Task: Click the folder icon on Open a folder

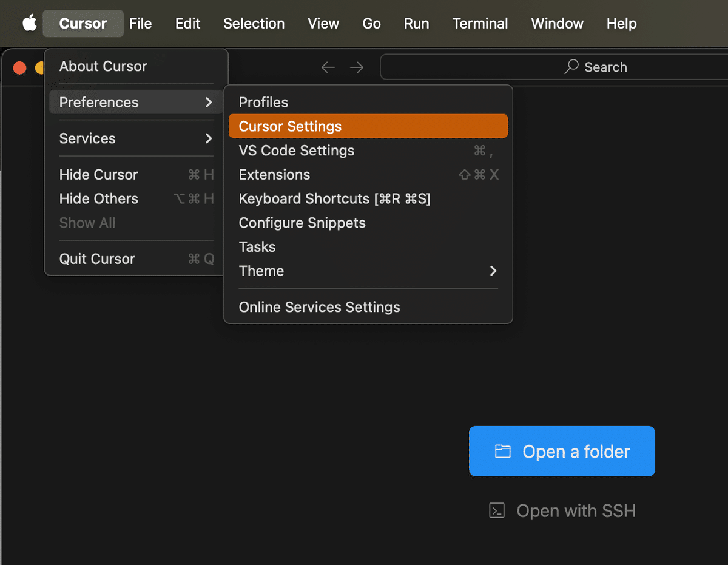Action: pos(502,451)
